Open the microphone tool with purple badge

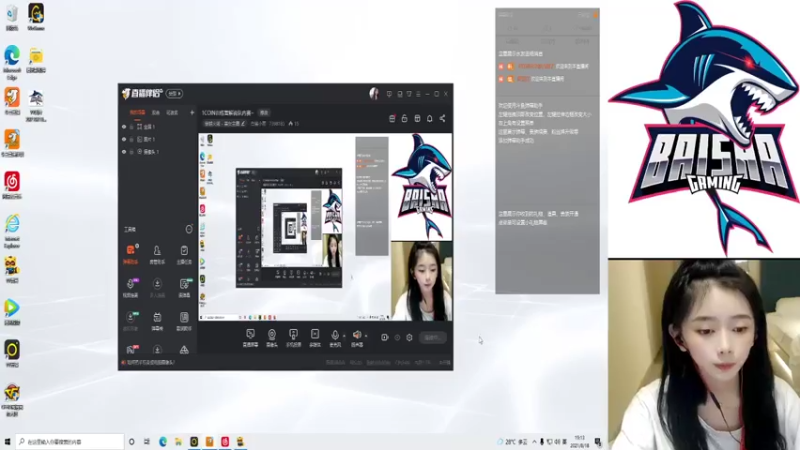131,287
